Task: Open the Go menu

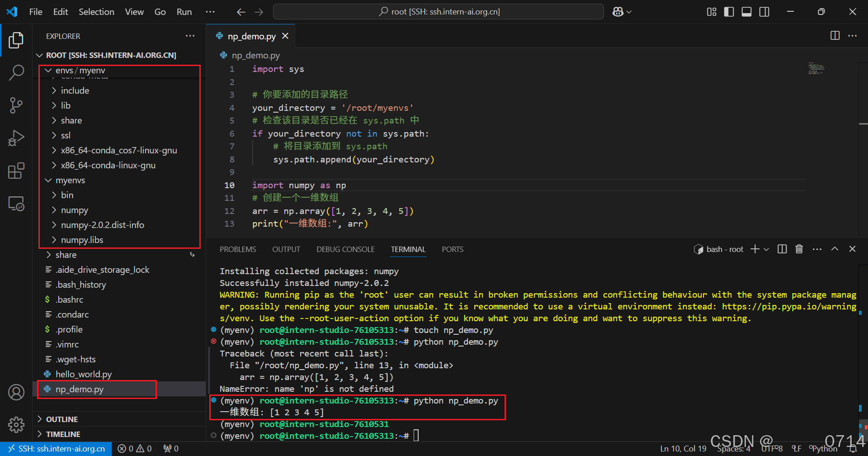Action: [x=160, y=12]
